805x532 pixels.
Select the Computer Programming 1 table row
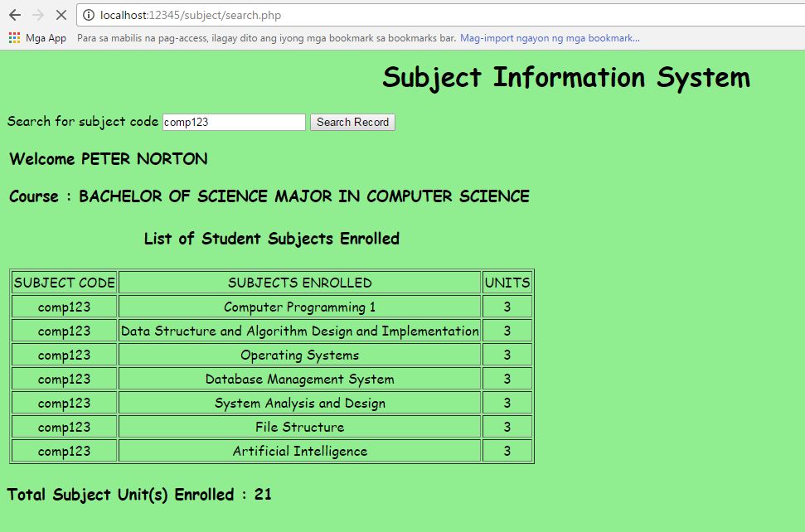click(299, 306)
